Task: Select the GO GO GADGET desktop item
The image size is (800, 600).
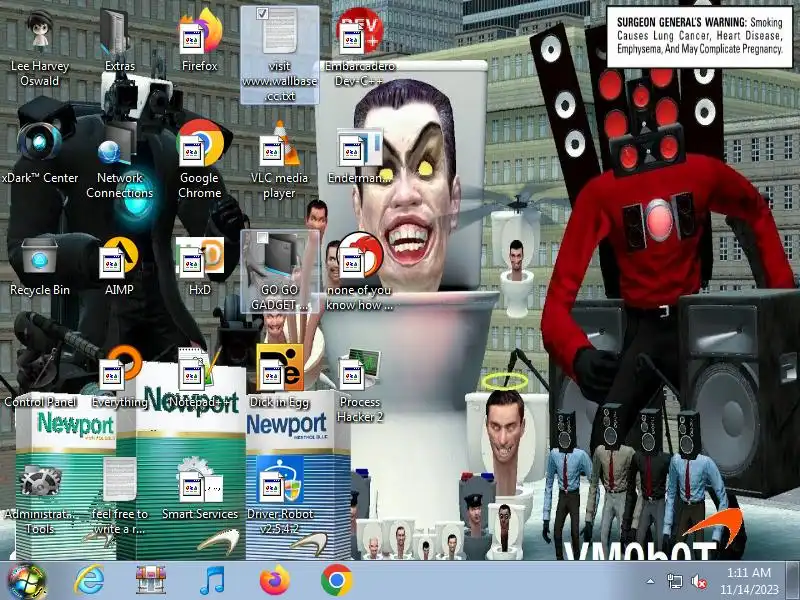Action: point(279,271)
